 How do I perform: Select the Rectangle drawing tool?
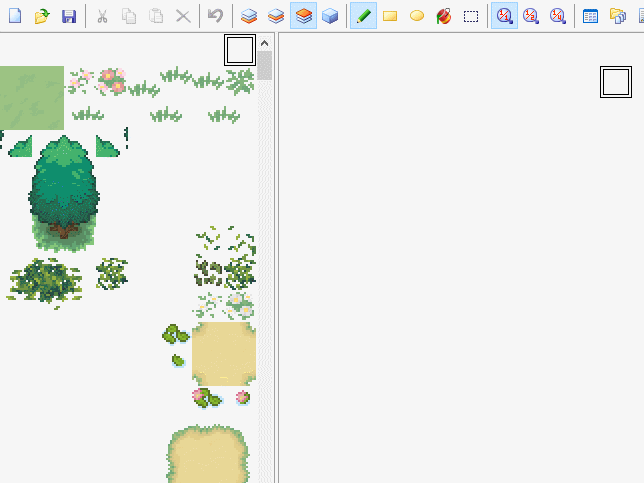click(390, 16)
